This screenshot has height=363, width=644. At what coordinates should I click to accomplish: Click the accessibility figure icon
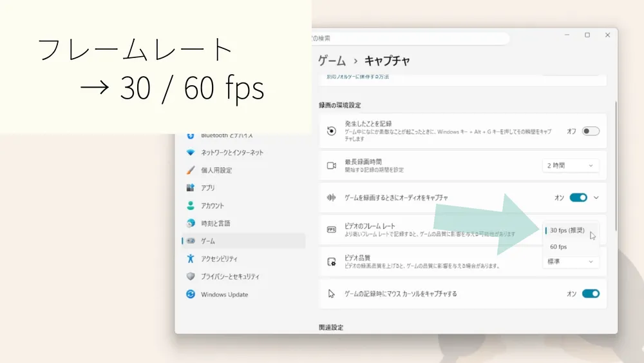pyautogui.click(x=191, y=259)
